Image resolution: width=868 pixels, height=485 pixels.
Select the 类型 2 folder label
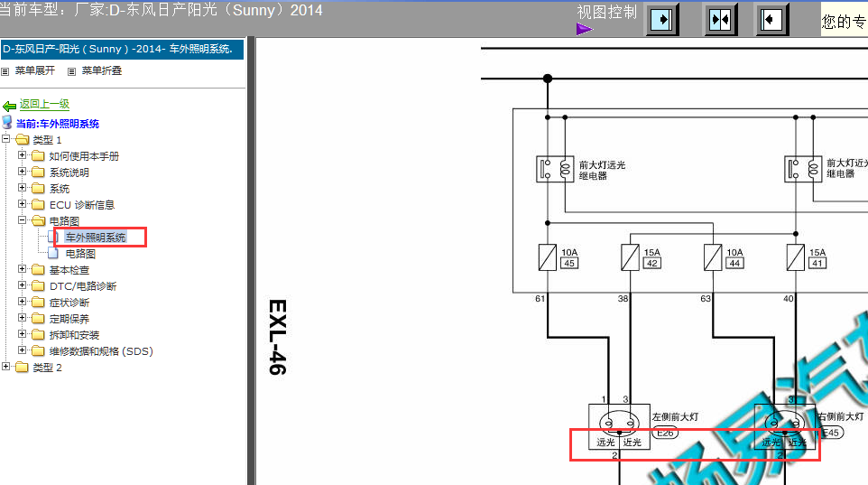click(47, 368)
